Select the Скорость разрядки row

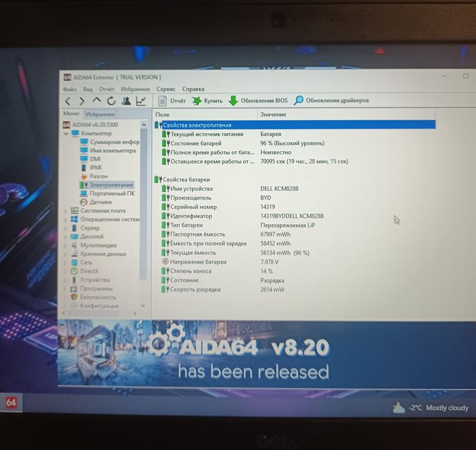[295, 290]
